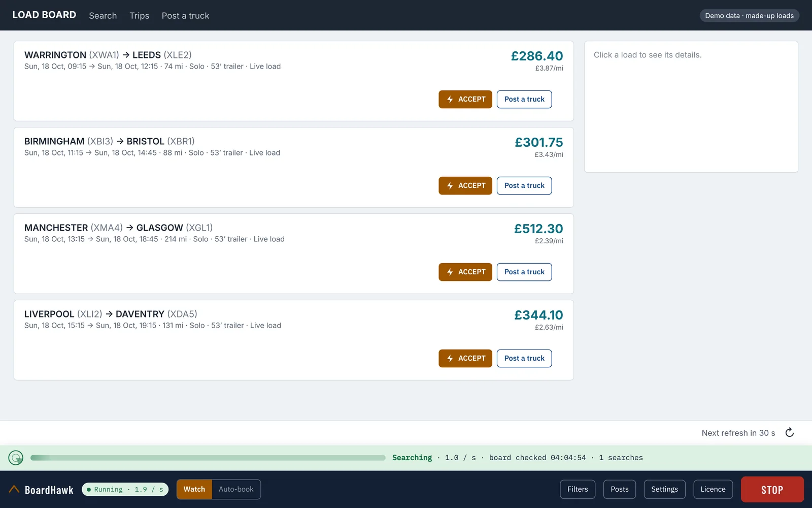This screenshot has width=812, height=508.
Task: Click the manual refresh icon
Action: [x=789, y=433]
